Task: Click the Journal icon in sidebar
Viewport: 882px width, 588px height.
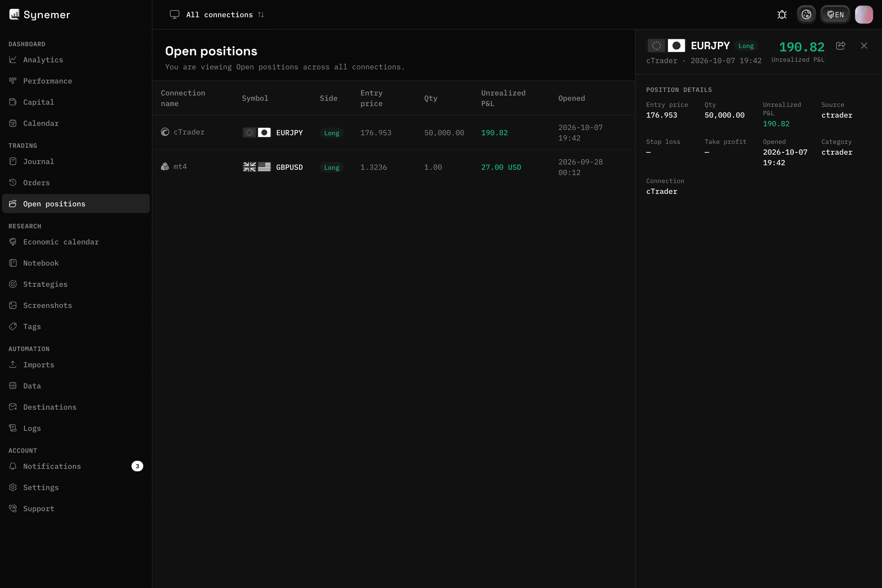Action: (13, 161)
